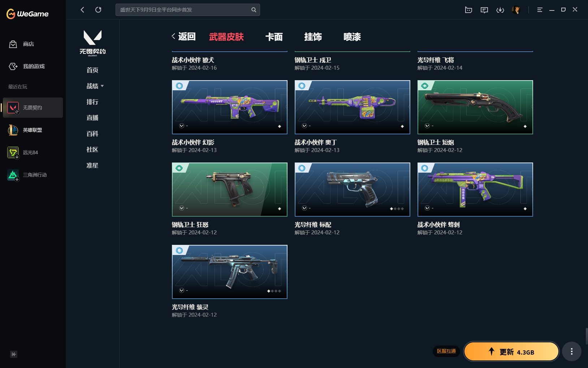Open the 钢轨卫士 短炮 skin thumbnail

(475, 107)
